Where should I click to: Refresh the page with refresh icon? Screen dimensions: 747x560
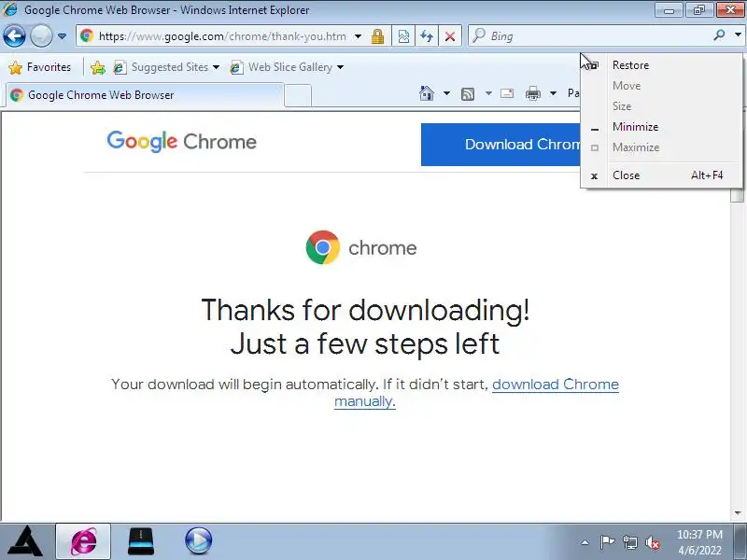coord(427,36)
